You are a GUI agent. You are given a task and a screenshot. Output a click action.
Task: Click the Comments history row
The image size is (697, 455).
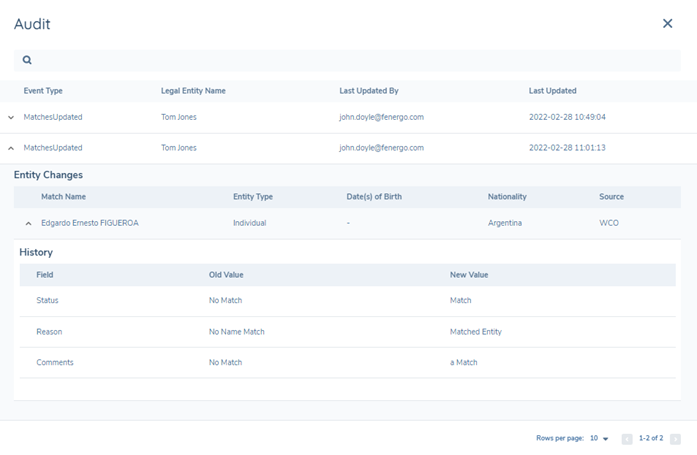click(346, 362)
